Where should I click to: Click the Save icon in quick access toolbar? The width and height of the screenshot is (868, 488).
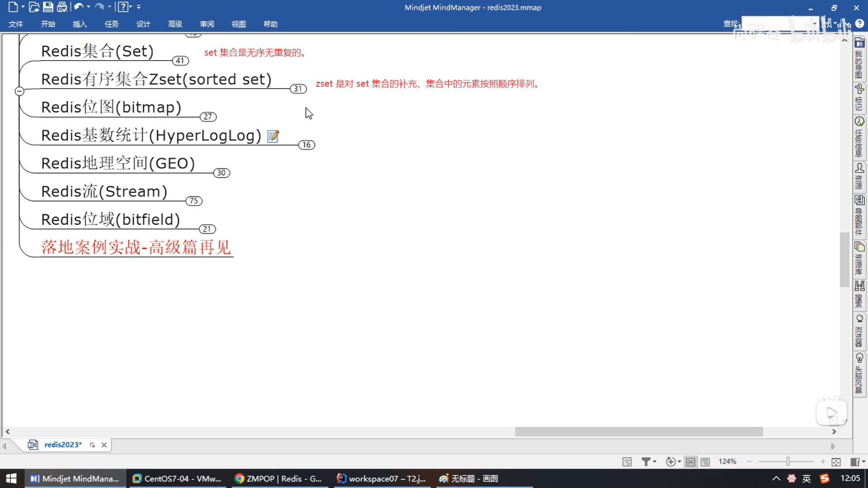[x=48, y=7]
